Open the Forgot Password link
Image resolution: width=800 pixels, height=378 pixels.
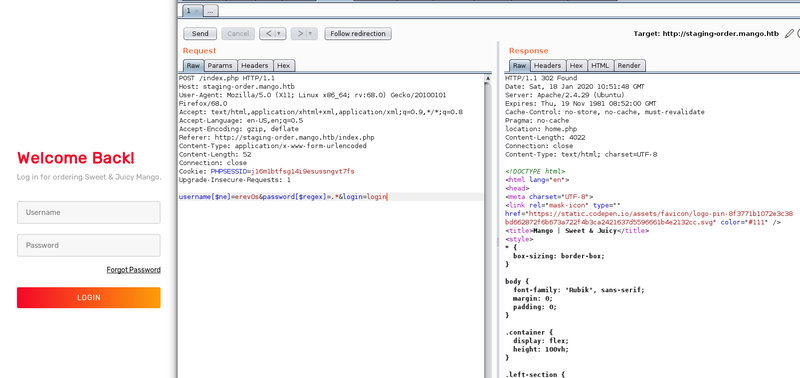[134, 270]
